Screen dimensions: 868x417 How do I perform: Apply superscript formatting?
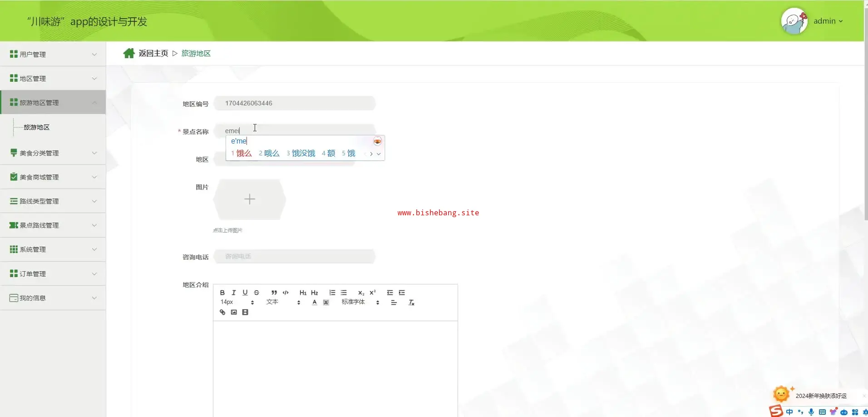(373, 293)
